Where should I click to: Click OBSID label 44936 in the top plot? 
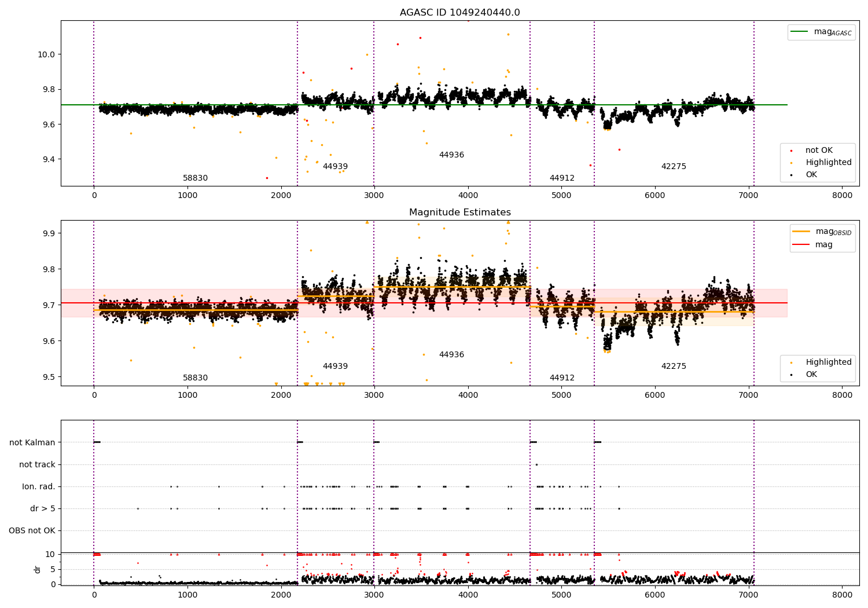tap(451, 155)
